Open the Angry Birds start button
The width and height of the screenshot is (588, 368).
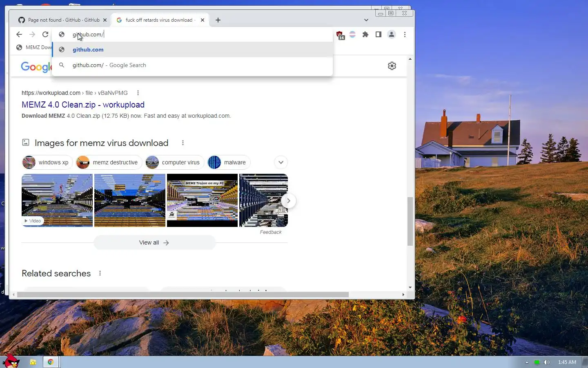point(11,362)
